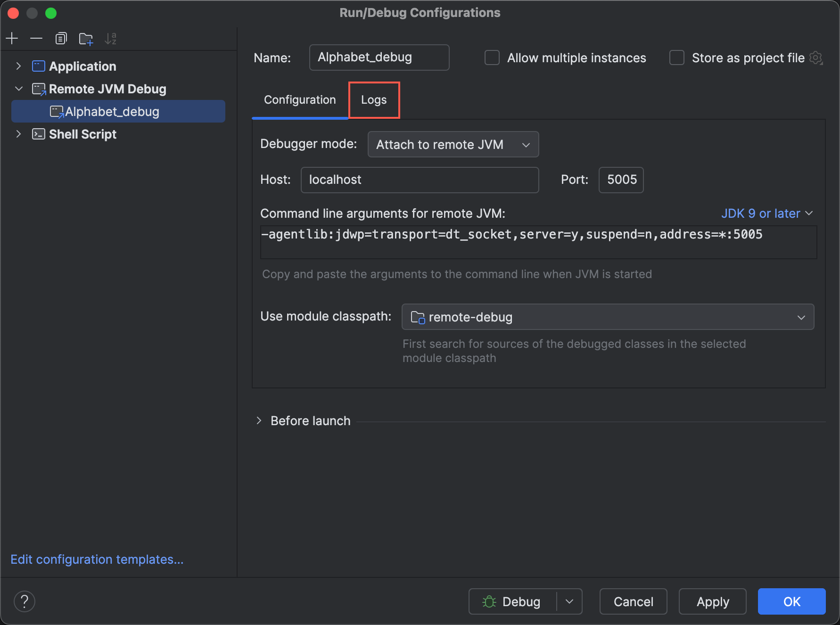Open the Use module classpath dropdown
The width and height of the screenshot is (840, 625).
pyautogui.click(x=801, y=317)
